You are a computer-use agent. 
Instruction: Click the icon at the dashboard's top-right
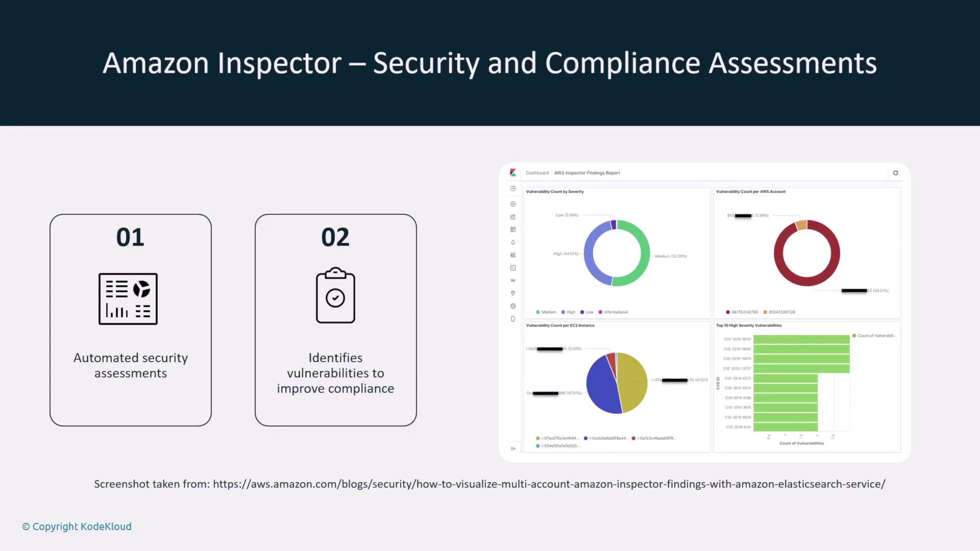[895, 173]
